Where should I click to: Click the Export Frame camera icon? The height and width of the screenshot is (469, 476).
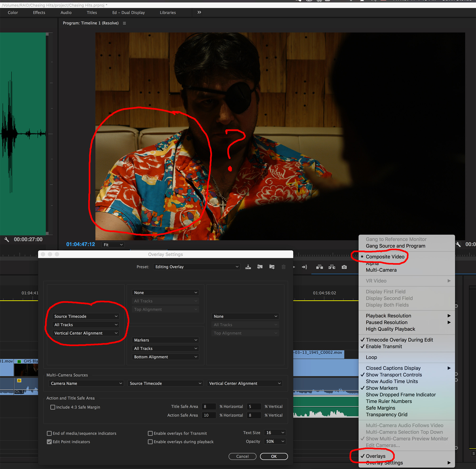(344, 267)
